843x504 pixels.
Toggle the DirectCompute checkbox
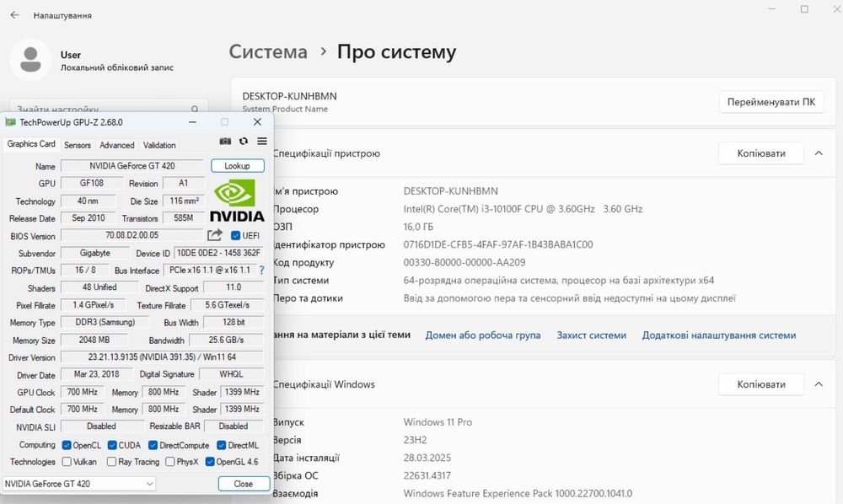click(x=153, y=445)
